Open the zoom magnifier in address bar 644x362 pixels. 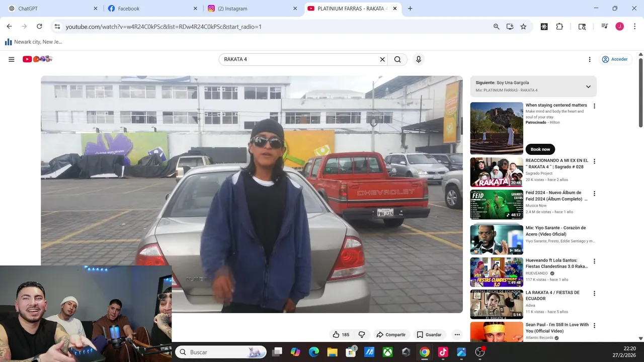496,27
